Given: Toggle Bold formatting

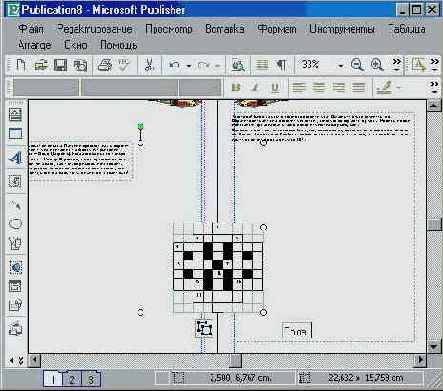Looking at the screenshot, I should coord(236,88).
